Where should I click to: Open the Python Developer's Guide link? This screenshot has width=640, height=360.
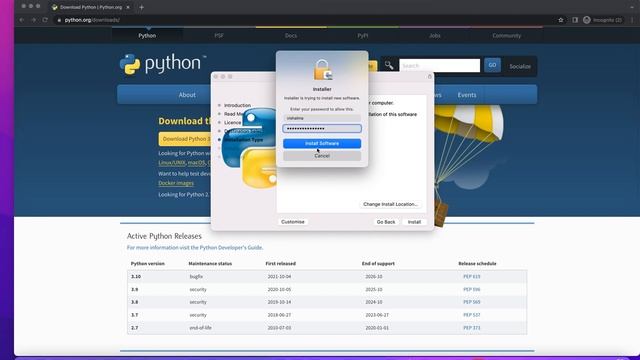point(231,247)
